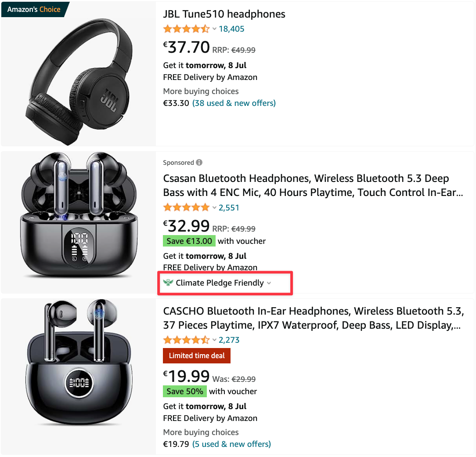Viewport: 476px width, 457px height.
Task: Click the 5 used and new offers link
Action: 231,444
